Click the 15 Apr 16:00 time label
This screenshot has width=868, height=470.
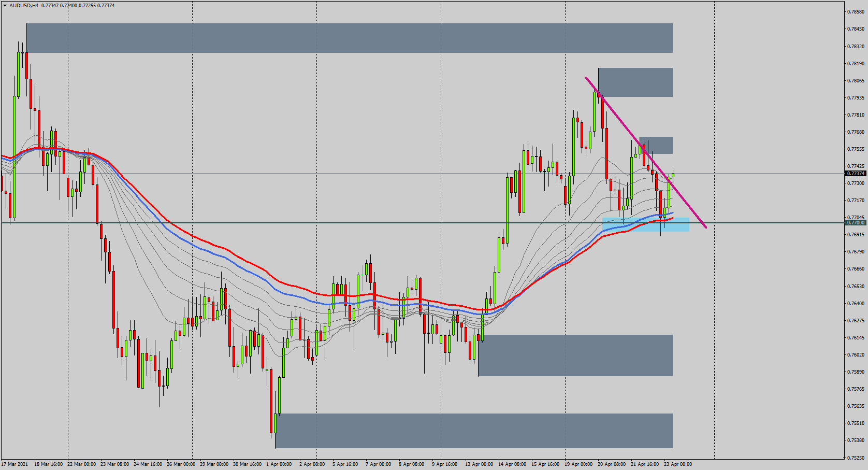[x=545, y=464]
